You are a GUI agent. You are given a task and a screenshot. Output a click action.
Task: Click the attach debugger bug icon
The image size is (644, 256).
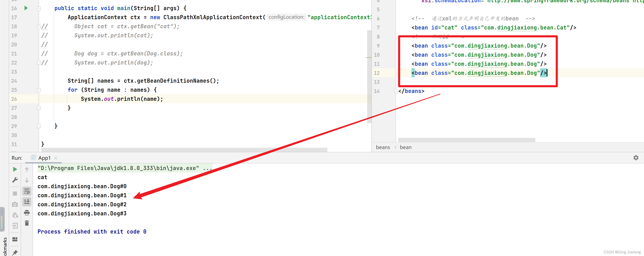(15, 215)
